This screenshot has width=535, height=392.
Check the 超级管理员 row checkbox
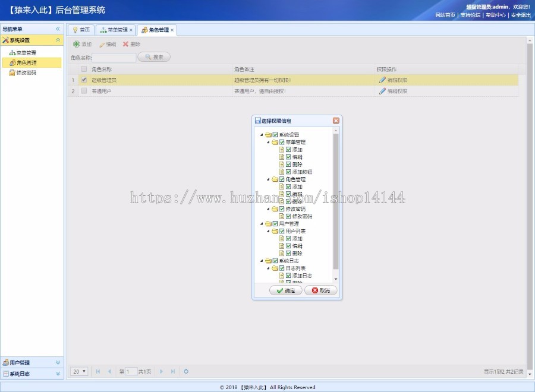83,78
